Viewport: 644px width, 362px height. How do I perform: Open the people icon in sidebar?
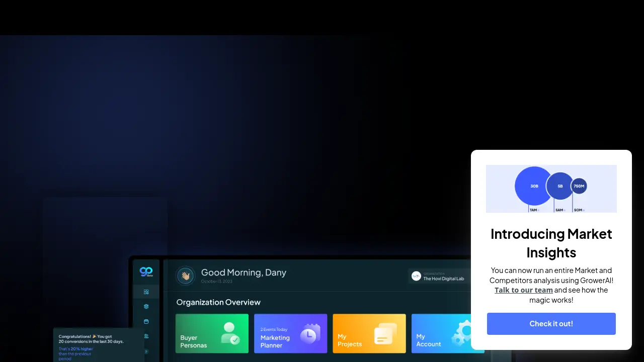146,336
